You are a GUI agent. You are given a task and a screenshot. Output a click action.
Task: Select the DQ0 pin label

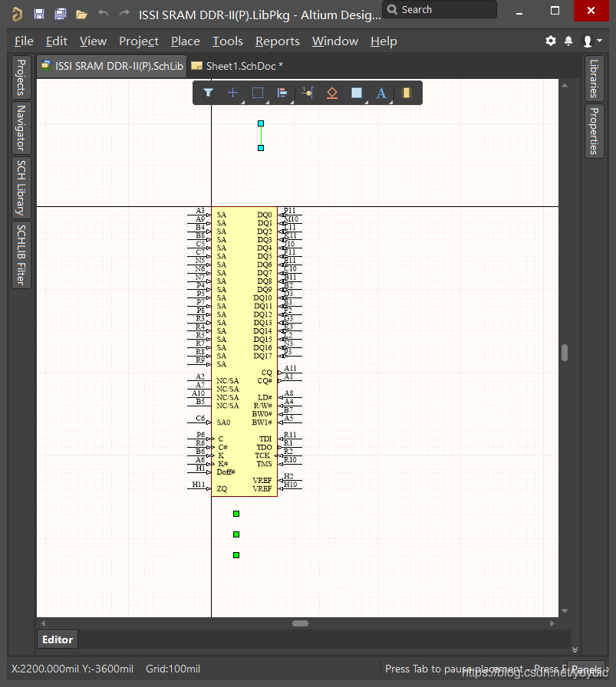coord(265,215)
